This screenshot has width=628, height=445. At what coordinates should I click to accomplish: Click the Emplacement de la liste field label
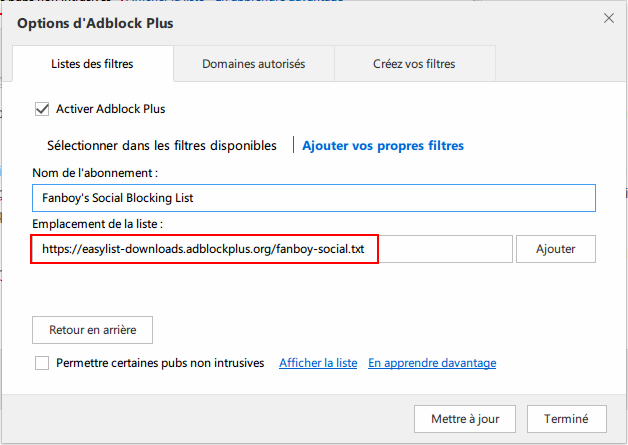[x=97, y=224]
